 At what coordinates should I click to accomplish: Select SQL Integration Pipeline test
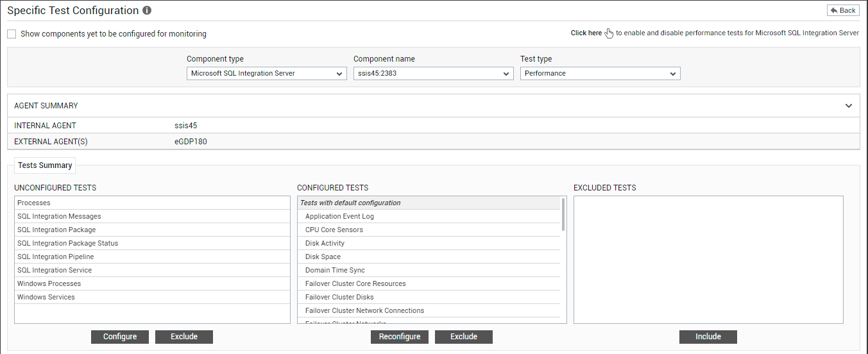pyautogui.click(x=153, y=257)
